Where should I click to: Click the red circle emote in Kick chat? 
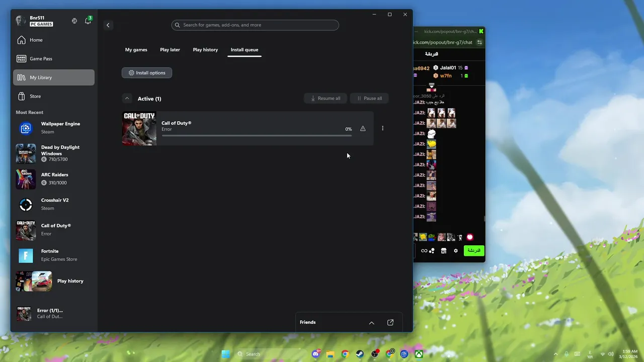[x=470, y=237]
